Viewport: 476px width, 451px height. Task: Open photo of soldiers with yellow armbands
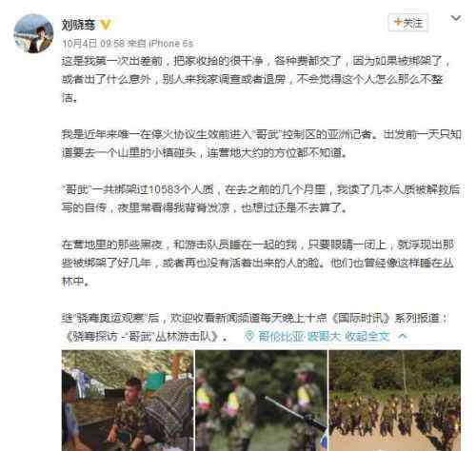(261, 401)
